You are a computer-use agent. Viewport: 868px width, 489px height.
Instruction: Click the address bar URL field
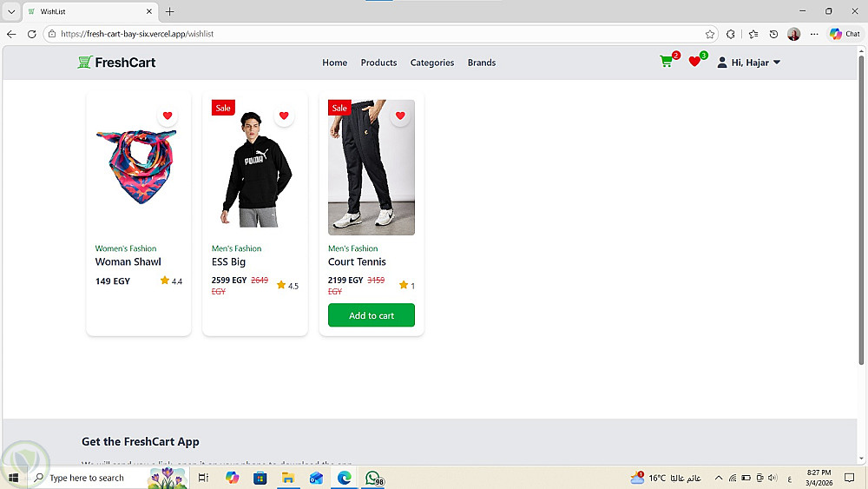click(377, 34)
